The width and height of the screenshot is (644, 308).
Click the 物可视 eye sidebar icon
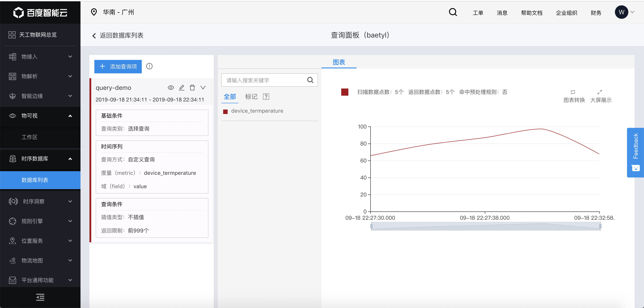[12, 116]
